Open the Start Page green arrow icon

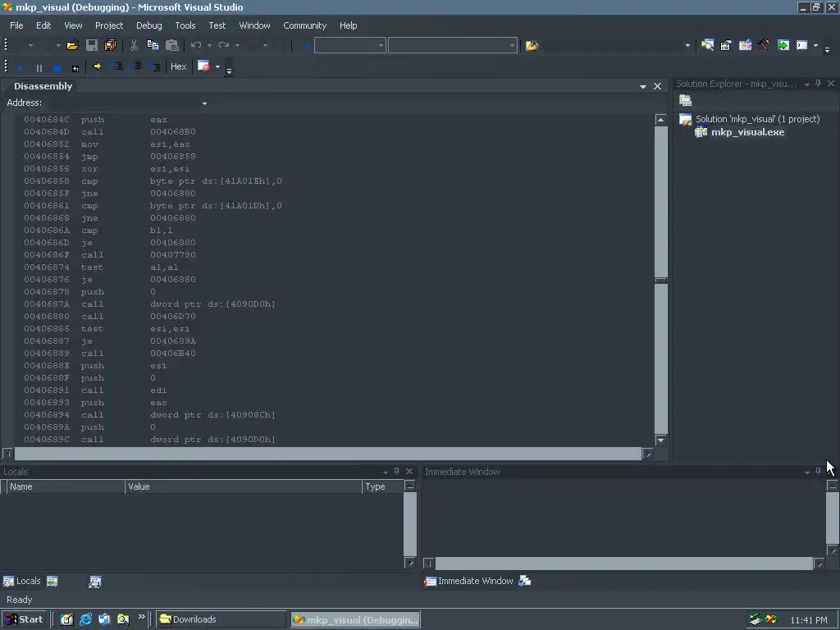[783, 46]
